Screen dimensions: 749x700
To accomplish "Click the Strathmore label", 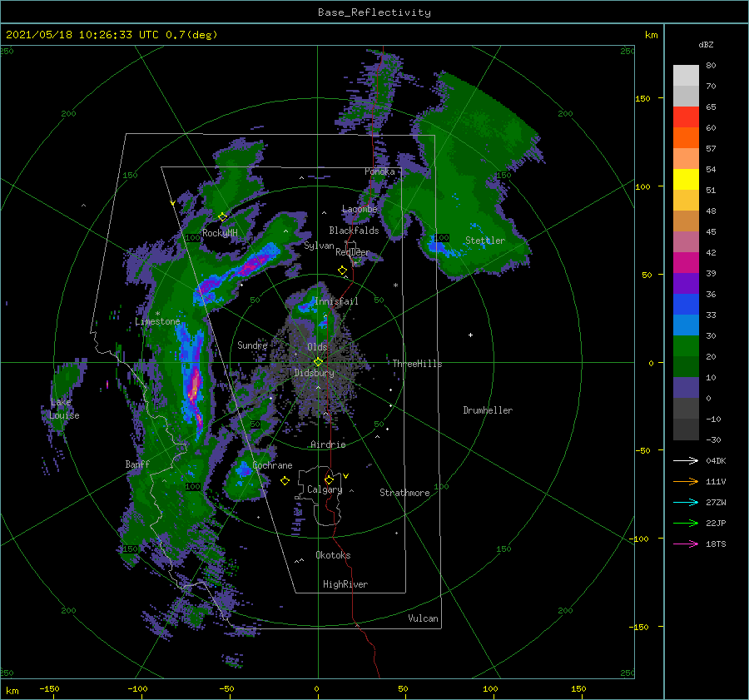I will pos(404,493).
